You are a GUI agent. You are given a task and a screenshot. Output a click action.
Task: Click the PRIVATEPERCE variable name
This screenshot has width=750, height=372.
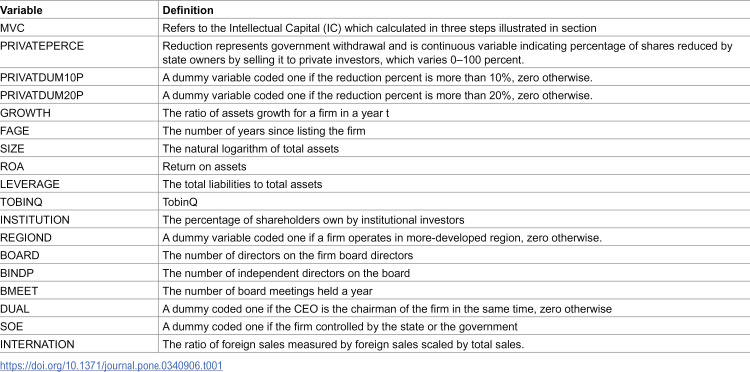pyautogui.click(x=42, y=46)
